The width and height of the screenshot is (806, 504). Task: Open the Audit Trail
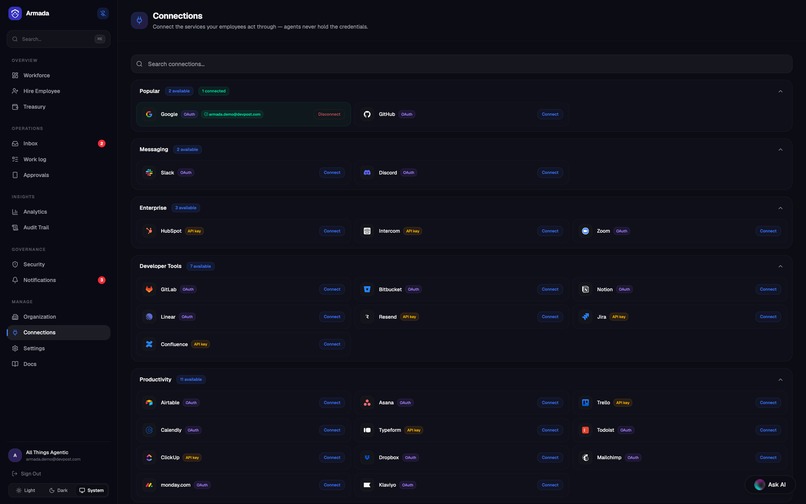click(x=59, y=227)
